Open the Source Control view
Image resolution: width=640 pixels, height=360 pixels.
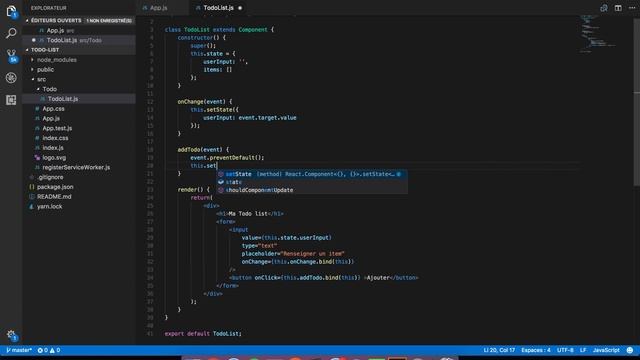click(11, 56)
